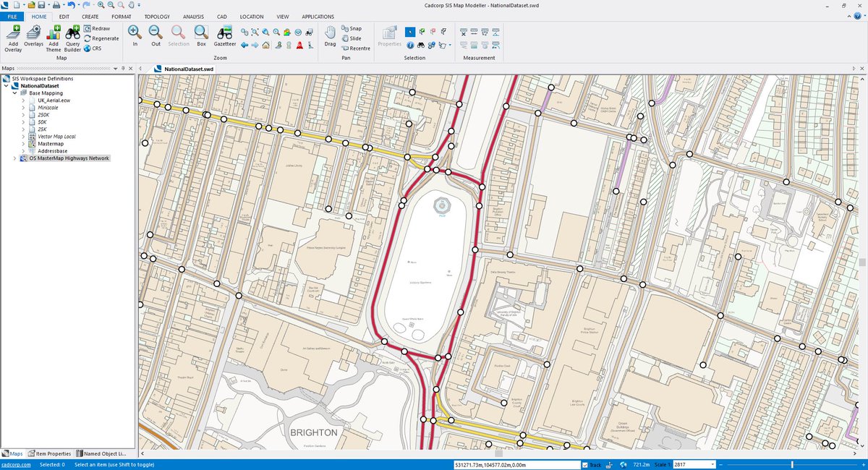Activate the blue select pointer tool
Image resolution: width=868 pixels, height=470 pixels.
(x=410, y=32)
